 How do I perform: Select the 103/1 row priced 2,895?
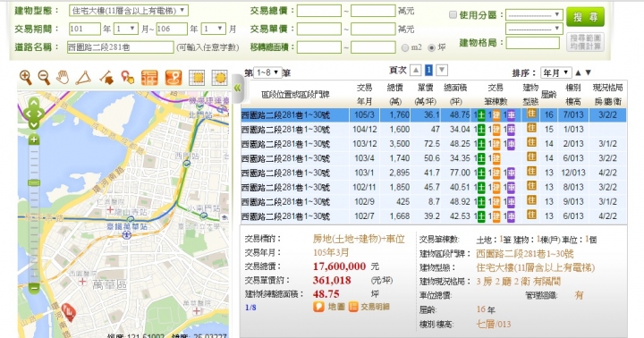[x=434, y=173]
